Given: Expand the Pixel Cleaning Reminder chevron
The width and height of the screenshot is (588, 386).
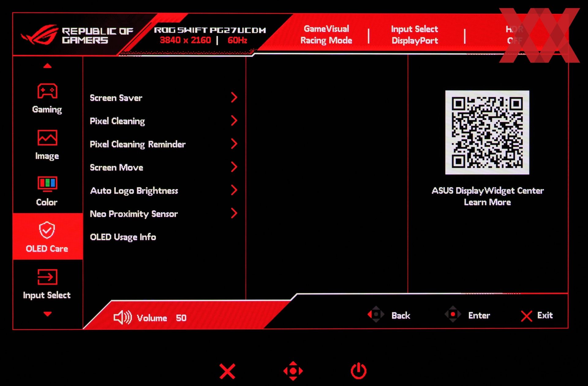Looking at the screenshot, I should click(x=234, y=144).
